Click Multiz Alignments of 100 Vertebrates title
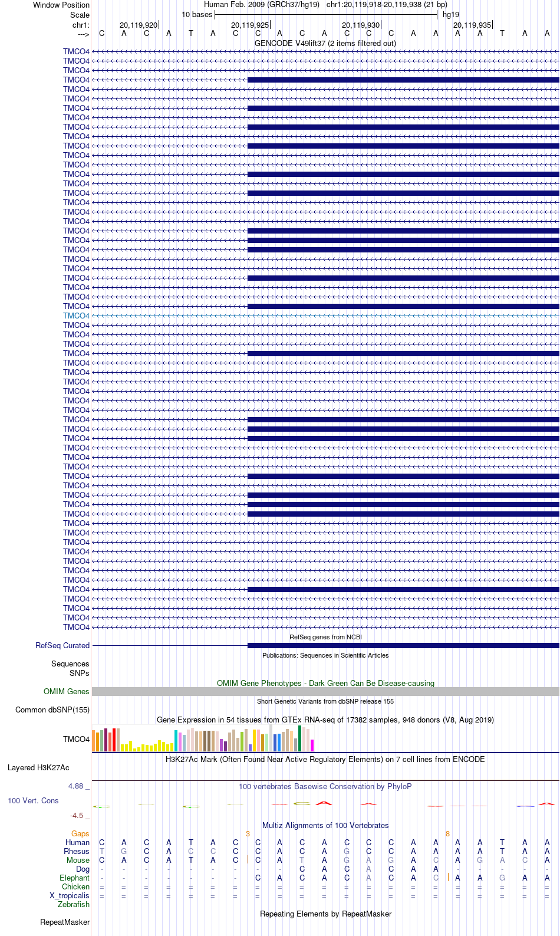This screenshot has height=936, width=560. coord(325,825)
